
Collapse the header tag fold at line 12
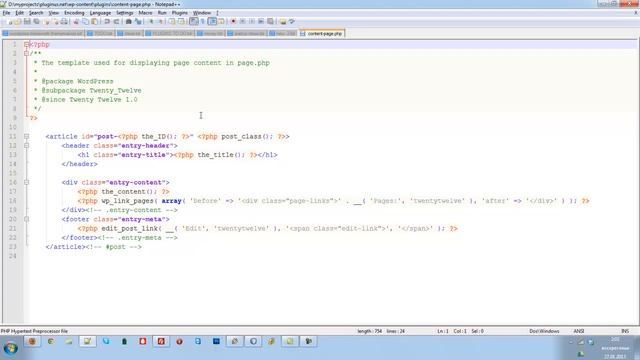[27, 146]
